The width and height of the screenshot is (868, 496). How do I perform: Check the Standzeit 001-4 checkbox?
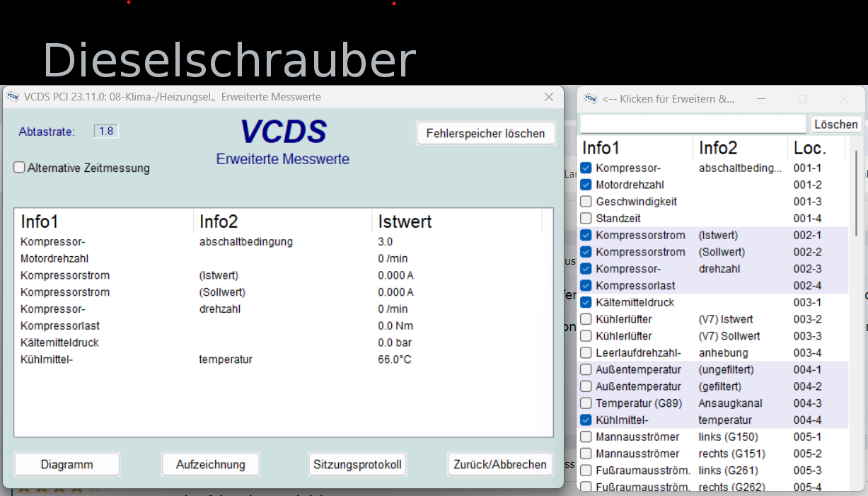click(586, 219)
